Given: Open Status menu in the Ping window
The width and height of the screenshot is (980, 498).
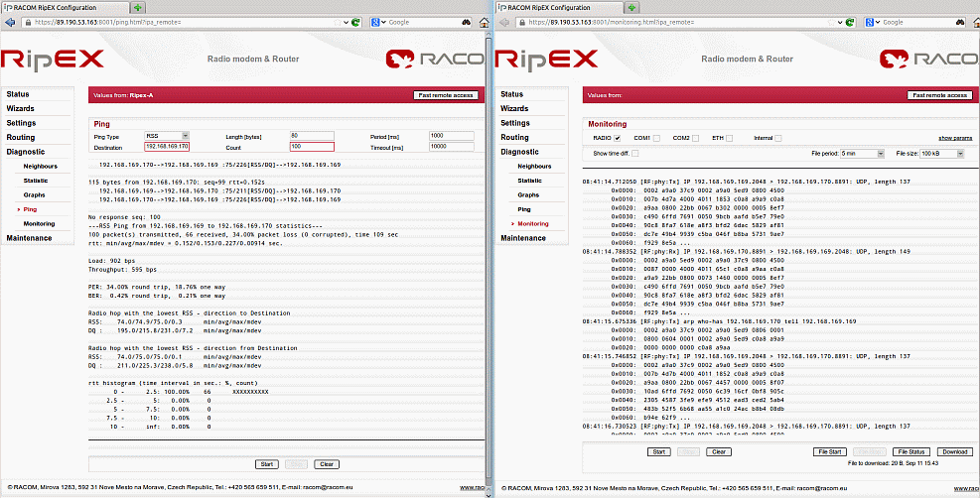Looking at the screenshot, I should pyautogui.click(x=18, y=94).
